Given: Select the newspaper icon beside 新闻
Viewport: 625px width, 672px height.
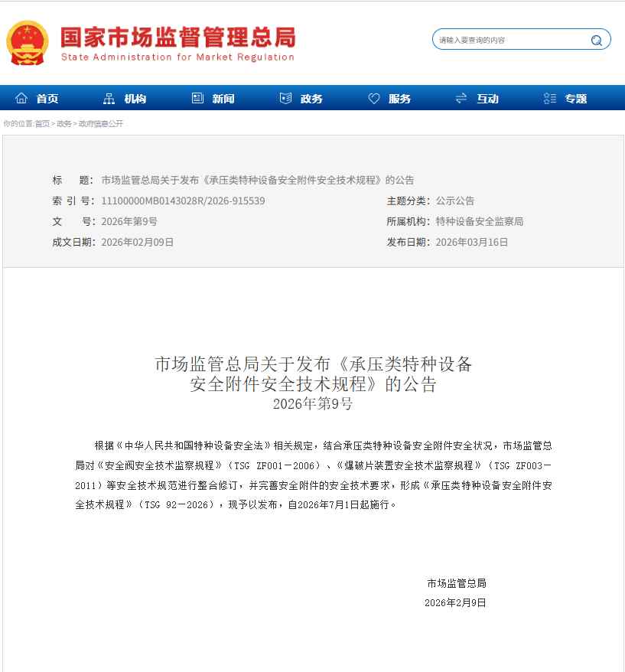Looking at the screenshot, I should pyautogui.click(x=197, y=98).
